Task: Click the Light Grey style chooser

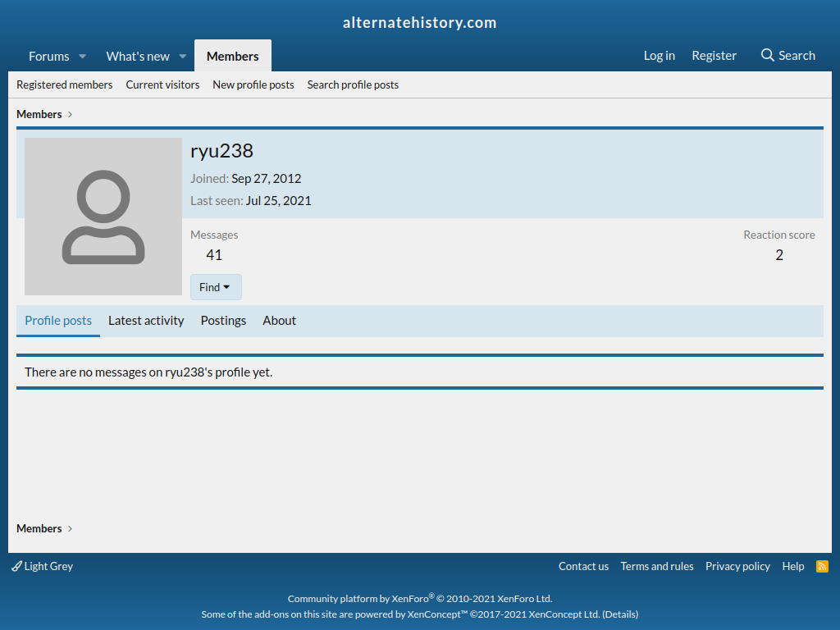Action: coord(43,566)
